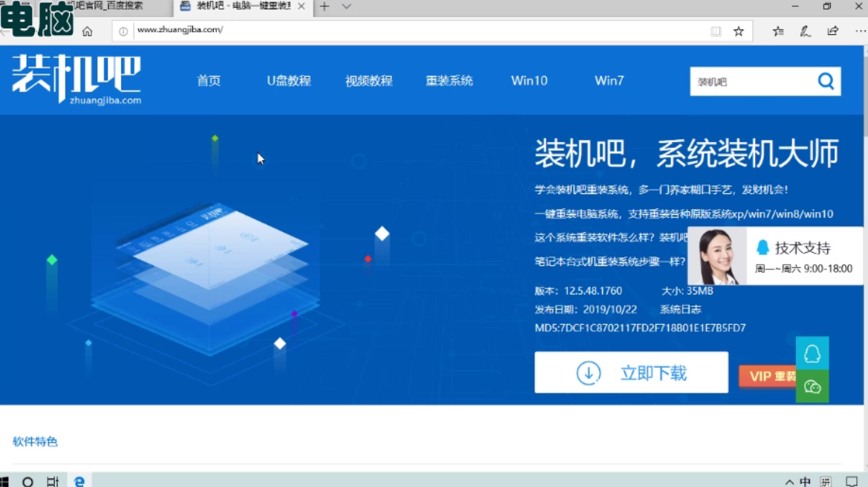Open U盘教程 navigation item
This screenshot has height=487, width=868.
[x=289, y=80]
